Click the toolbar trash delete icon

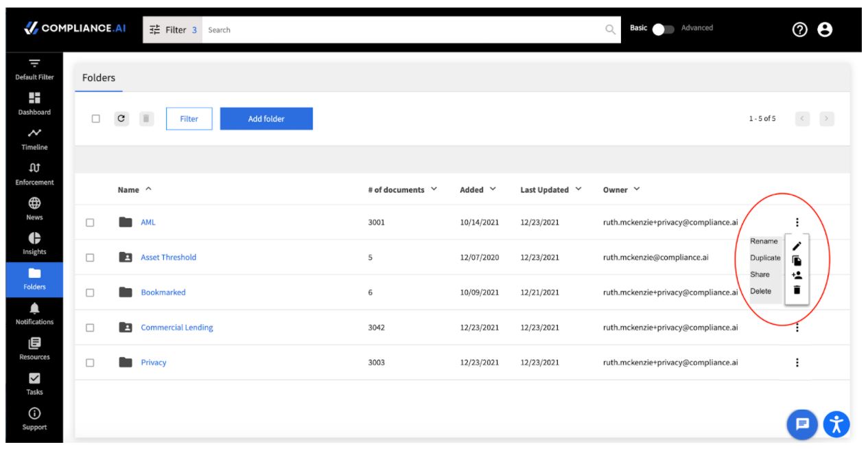(146, 119)
